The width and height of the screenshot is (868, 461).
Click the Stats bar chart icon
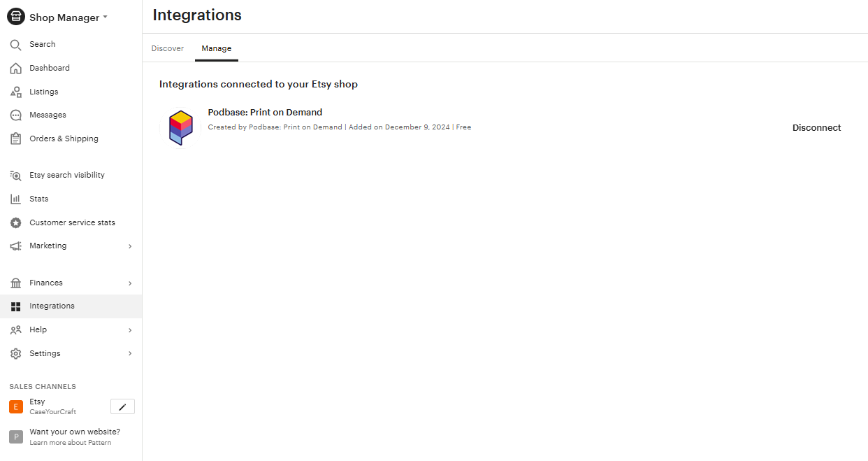pos(15,199)
